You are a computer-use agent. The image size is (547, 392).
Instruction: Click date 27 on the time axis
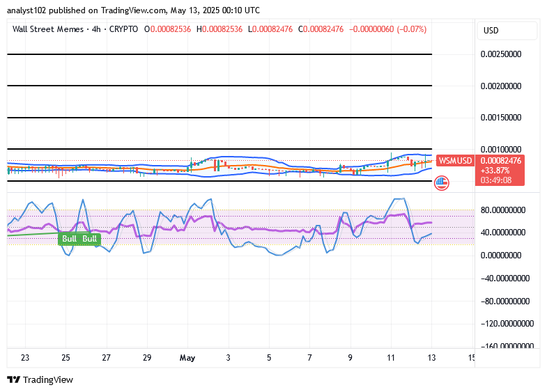[x=107, y=358]
